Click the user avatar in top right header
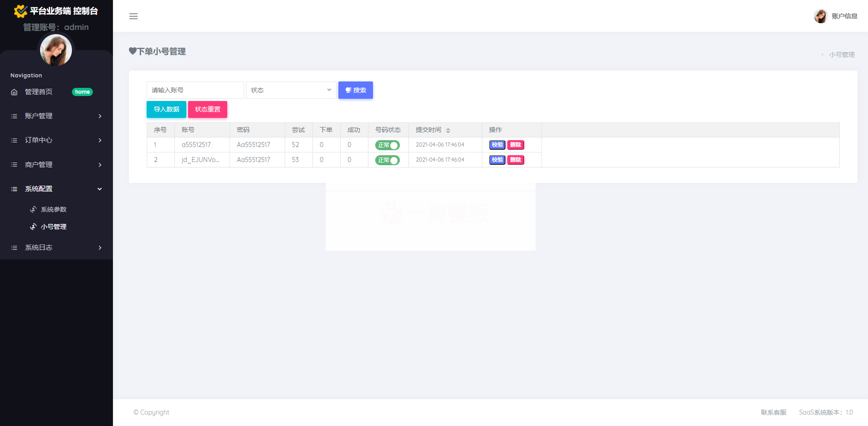Screen dimensions: 868x426 tap(820, 16)
